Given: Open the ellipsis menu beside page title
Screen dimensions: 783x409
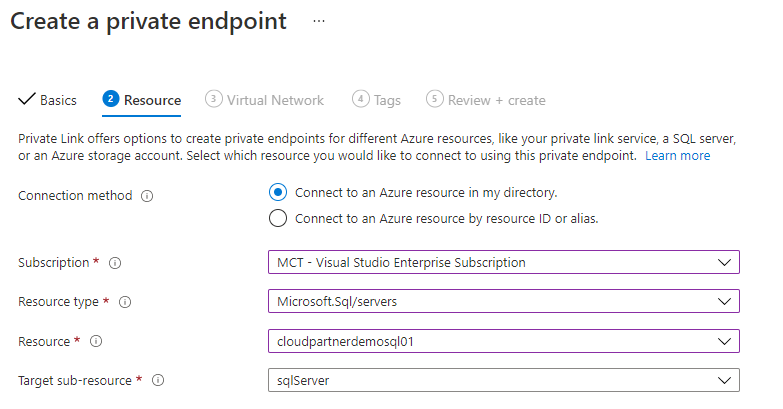Looking at the screenshot, I should pos(320,21).
